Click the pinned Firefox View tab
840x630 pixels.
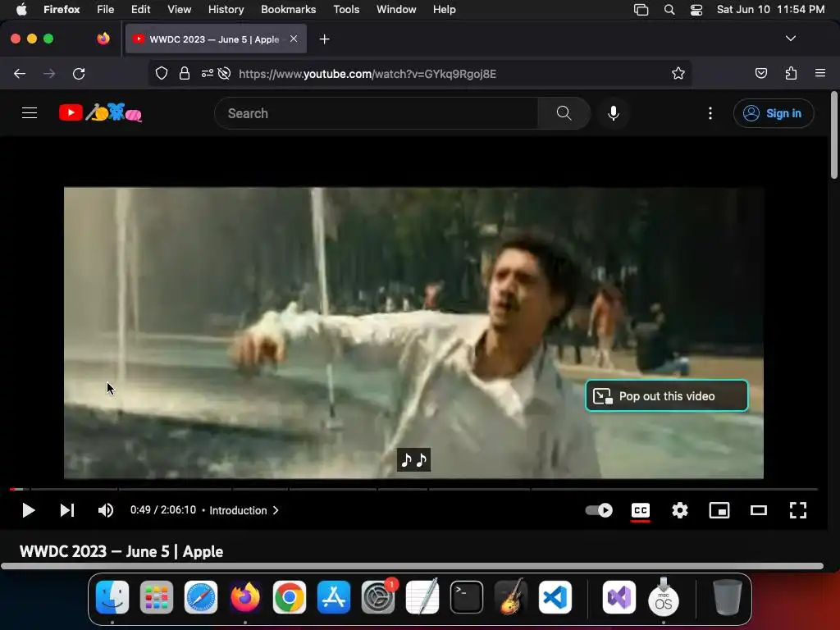pos(103,39)
